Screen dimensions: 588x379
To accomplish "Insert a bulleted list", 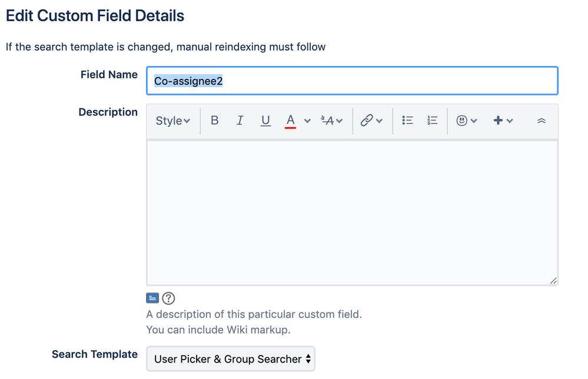I will point(407,120).
